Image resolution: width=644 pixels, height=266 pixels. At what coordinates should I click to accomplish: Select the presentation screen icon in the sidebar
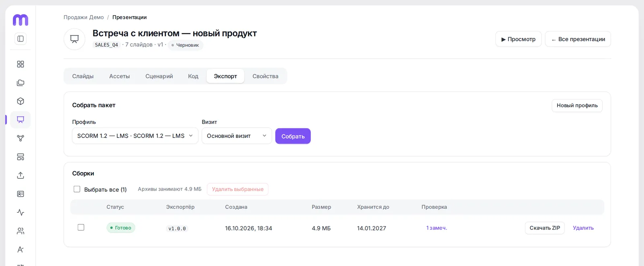coord(21,120)
